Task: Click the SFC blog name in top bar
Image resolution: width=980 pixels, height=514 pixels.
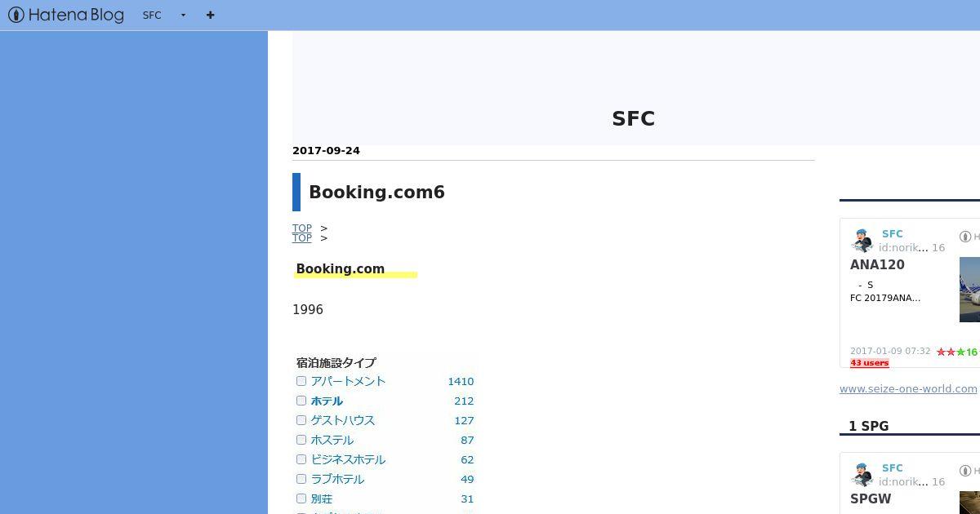Action: pos(152,16)
